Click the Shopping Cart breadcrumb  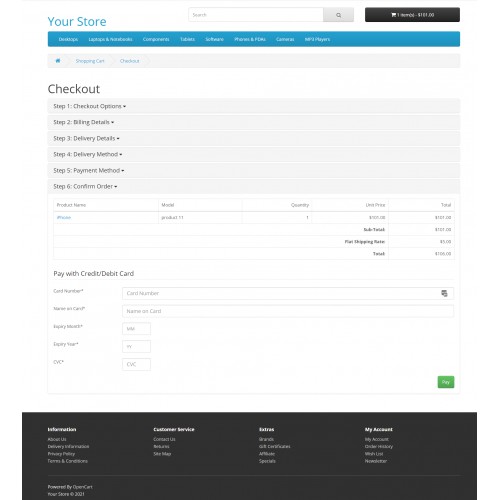point(90,61)
